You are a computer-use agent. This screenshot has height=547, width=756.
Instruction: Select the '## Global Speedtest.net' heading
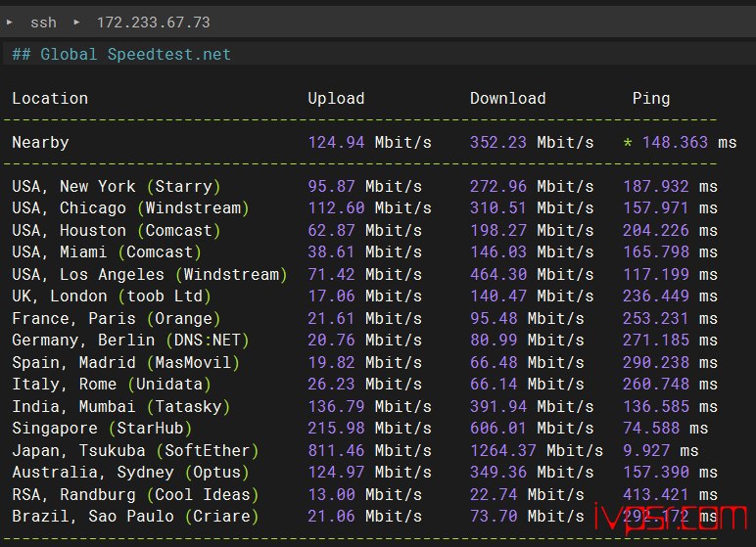click(121, 55)
